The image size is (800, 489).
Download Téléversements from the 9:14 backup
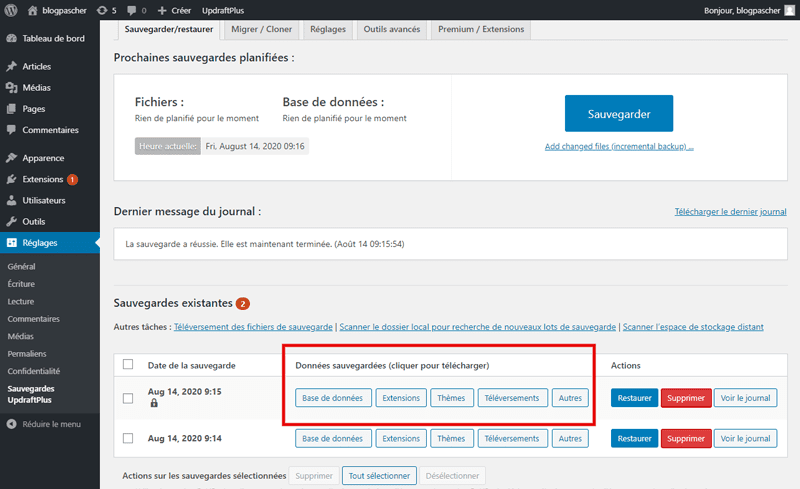tap(512, 438)
